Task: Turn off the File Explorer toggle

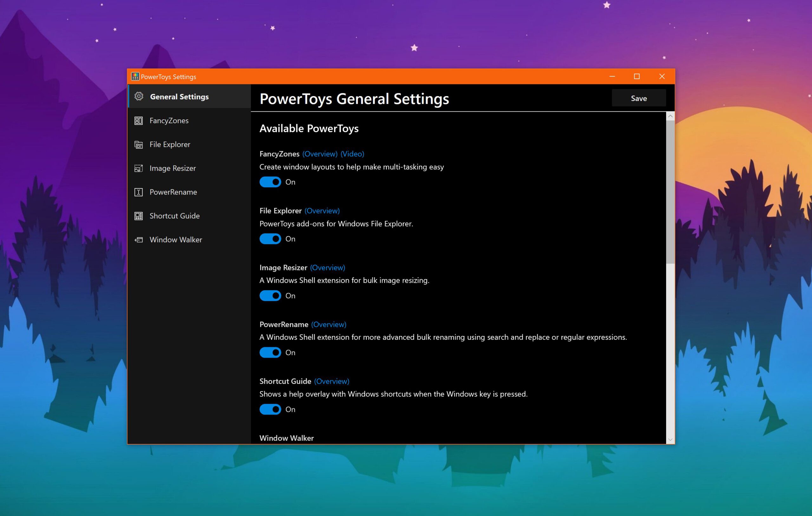Action: click(270, 239)
